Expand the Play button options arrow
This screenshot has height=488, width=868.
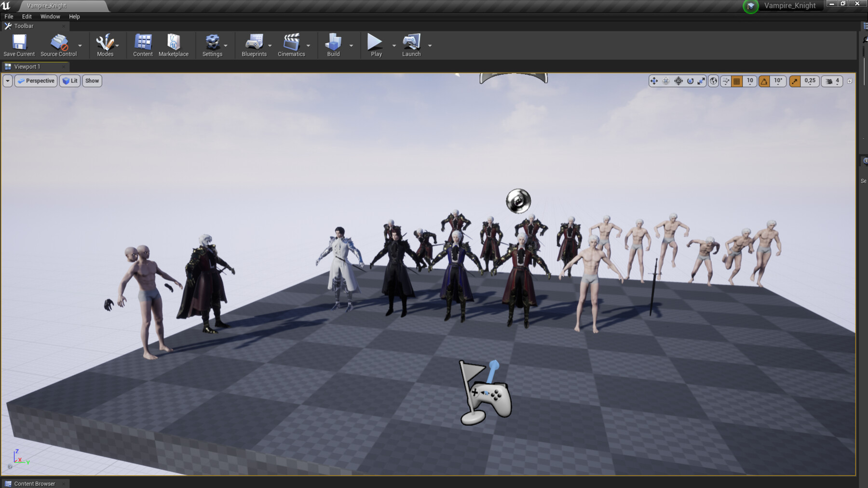[x=393, y=45]
